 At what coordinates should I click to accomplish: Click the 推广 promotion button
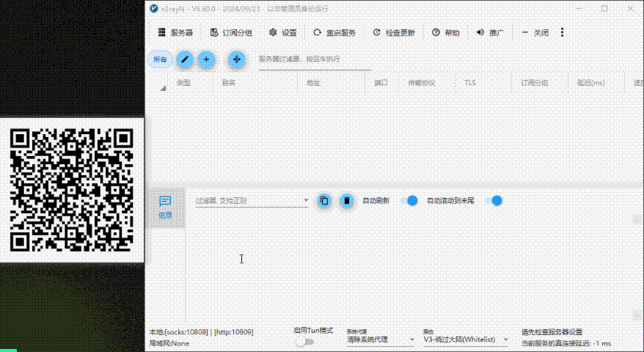490,33
